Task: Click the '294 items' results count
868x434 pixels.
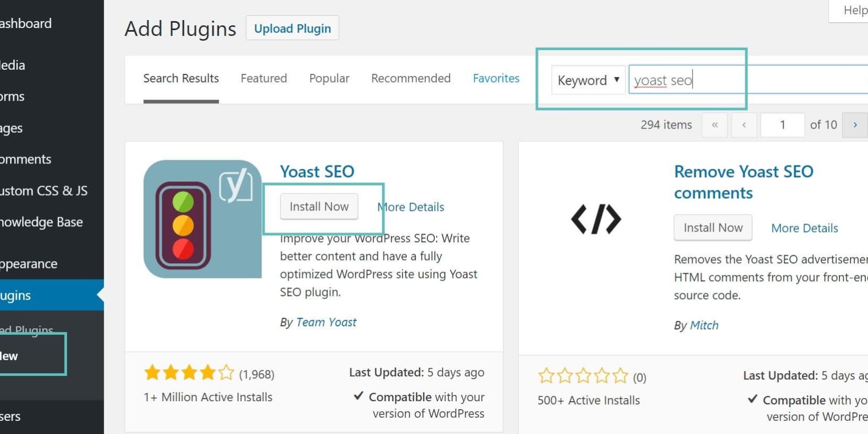Action: coord(666,125)
